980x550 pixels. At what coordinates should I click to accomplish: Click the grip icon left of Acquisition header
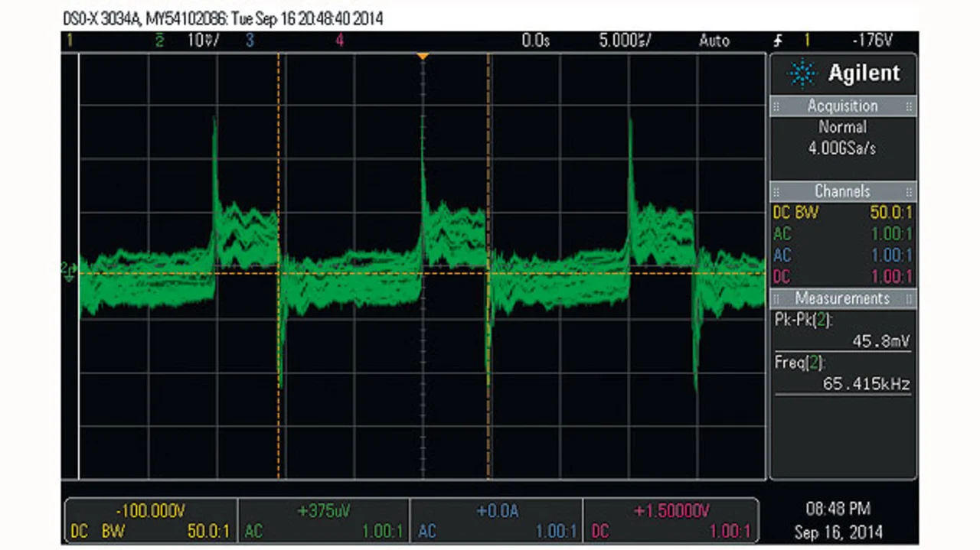point(776,106)
